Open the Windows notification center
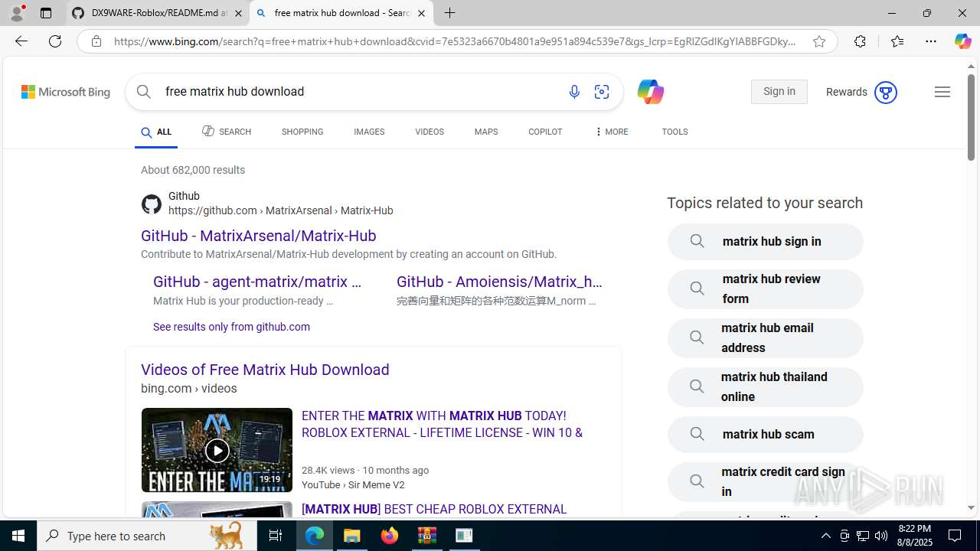Screen dimensions: 980x551 tap(955, 536)
